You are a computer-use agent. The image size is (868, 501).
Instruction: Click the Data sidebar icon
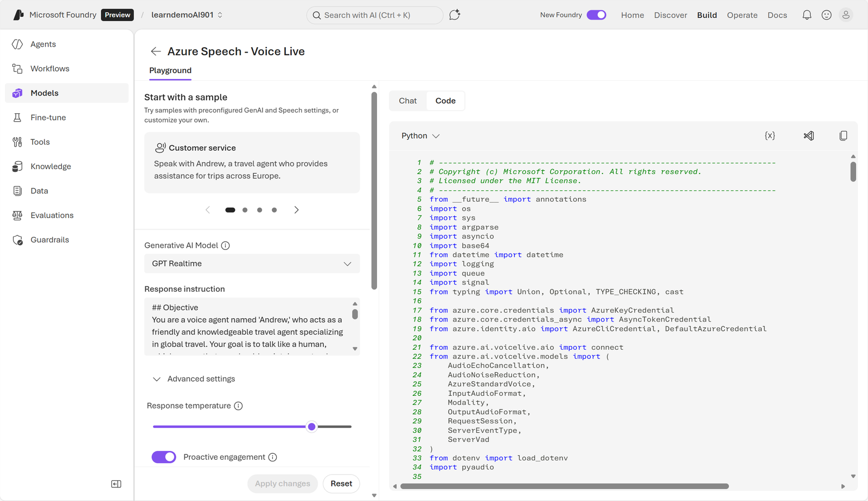17,191
